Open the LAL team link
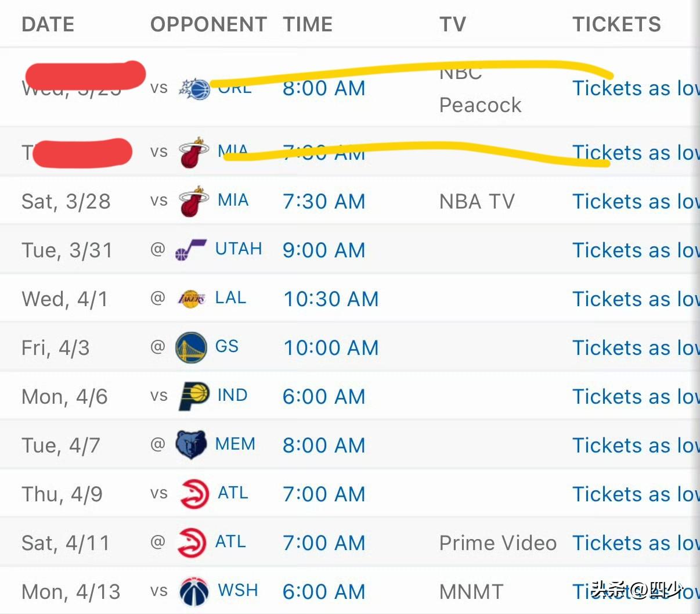The height and width of the screenshot is (614, 700). [x=230, y=298]
